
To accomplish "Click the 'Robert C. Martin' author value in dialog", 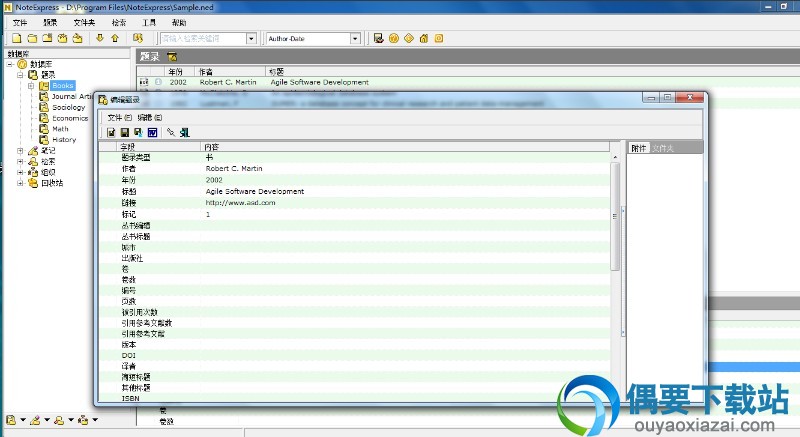I will click(x=234, y=169).
